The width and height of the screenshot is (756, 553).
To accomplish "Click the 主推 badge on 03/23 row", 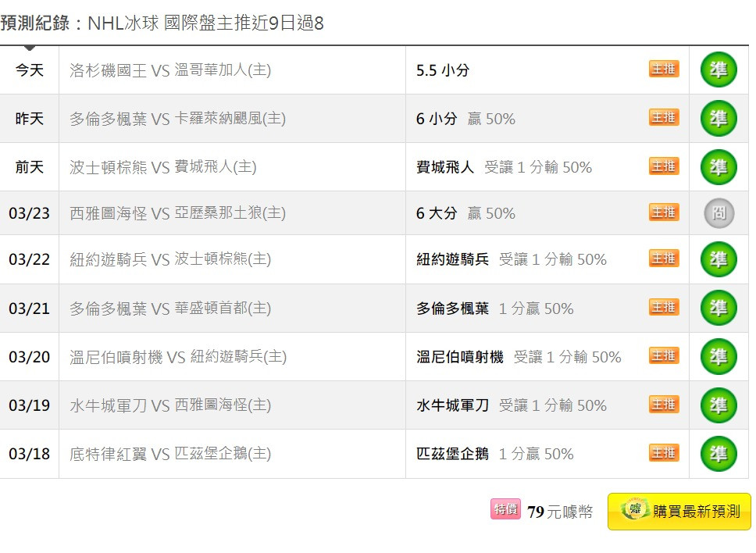I will [x=664, y=212].
